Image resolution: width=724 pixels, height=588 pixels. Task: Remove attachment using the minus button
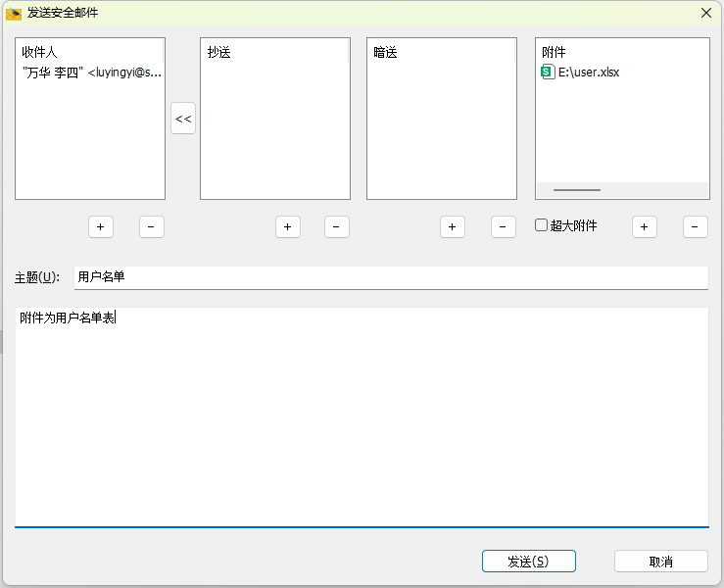coord(695,227)
